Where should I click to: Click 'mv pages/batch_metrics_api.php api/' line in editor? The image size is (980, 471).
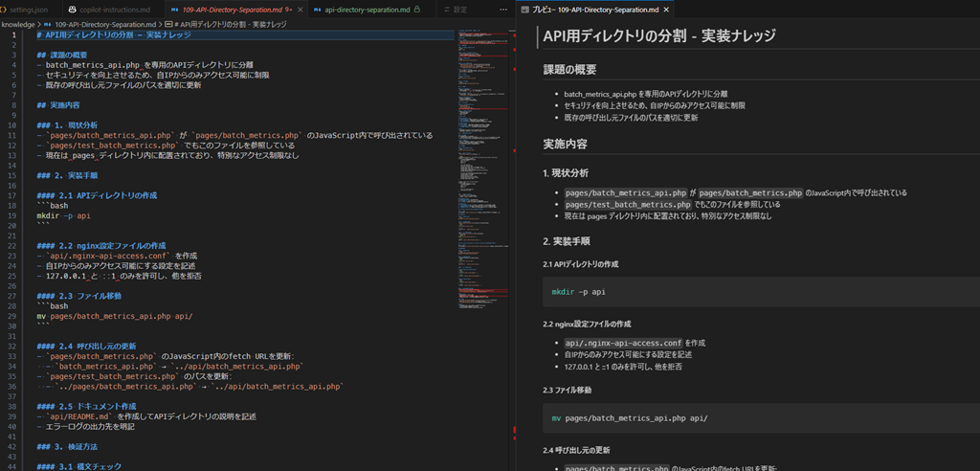[x=115, y=317]
